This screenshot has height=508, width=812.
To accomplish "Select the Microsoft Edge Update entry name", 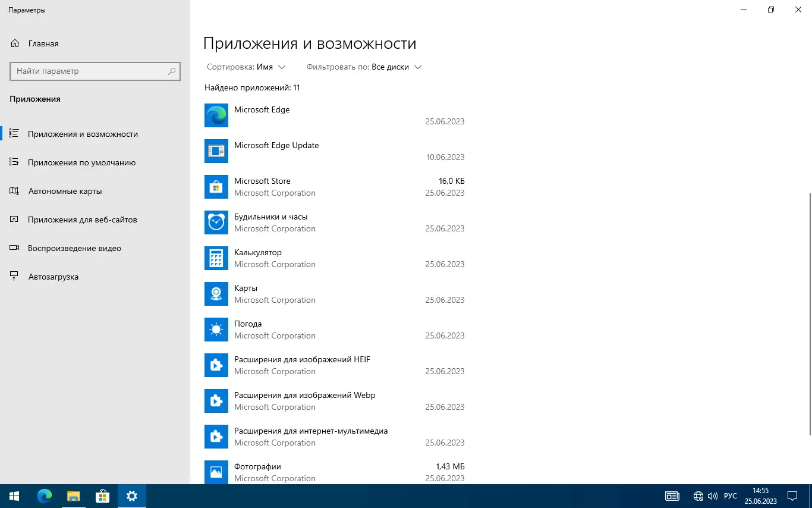I will (x=276, y=145).
